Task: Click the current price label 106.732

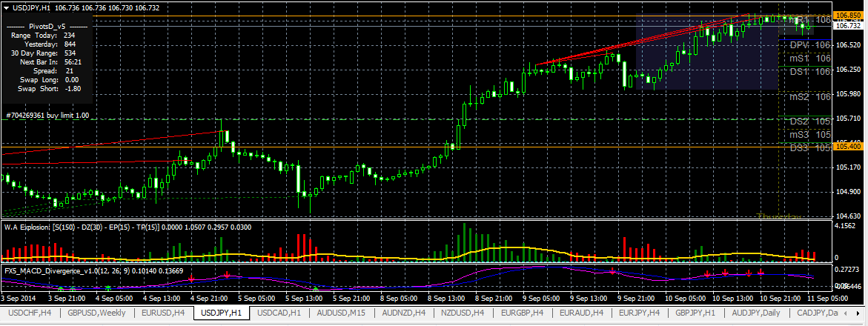Action: click(847, 25)
